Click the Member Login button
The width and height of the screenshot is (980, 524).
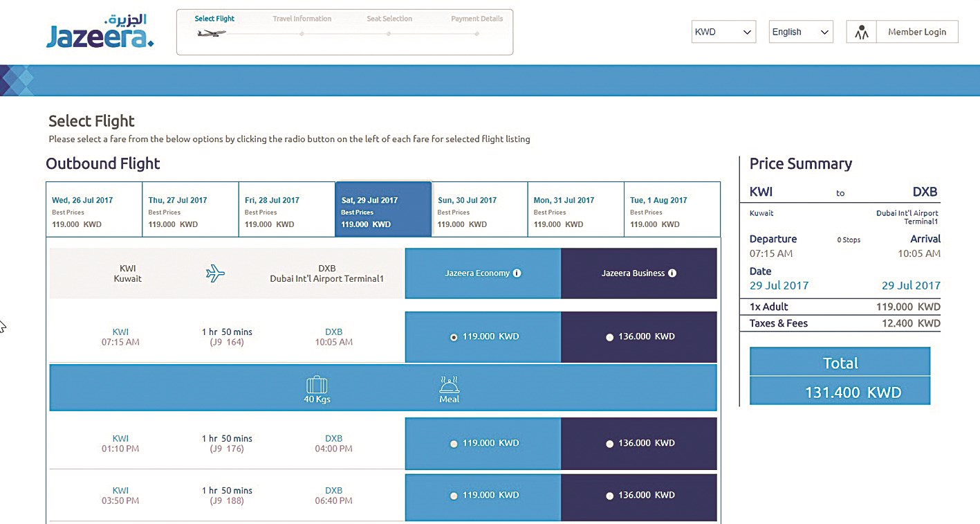click(x=916, y=32)
